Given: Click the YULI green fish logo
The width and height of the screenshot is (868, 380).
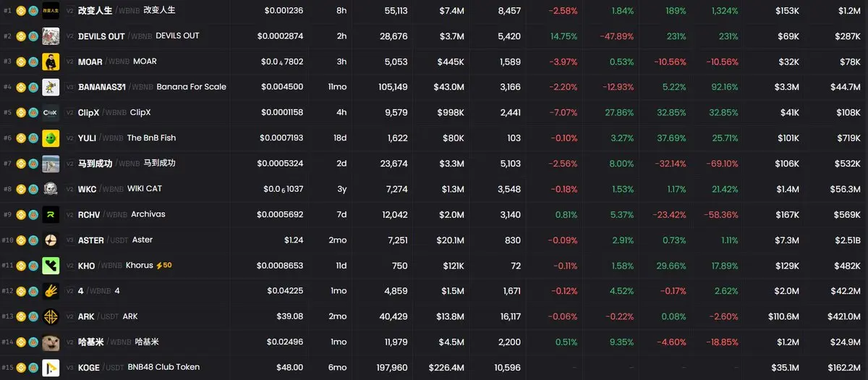Looking at the screenshot, I should 51,138.
